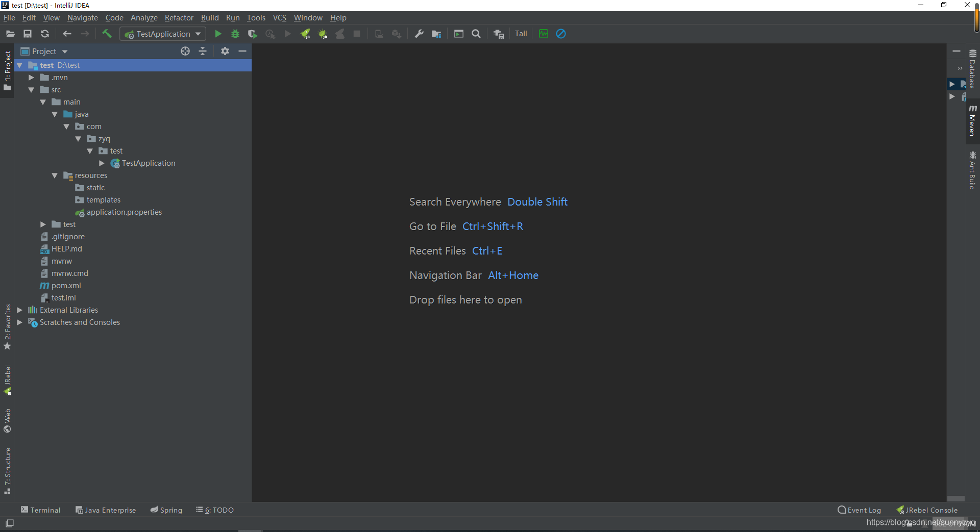Click the blue circle-slash icon
Screen dimensions: 980x532
coord(561,34)
